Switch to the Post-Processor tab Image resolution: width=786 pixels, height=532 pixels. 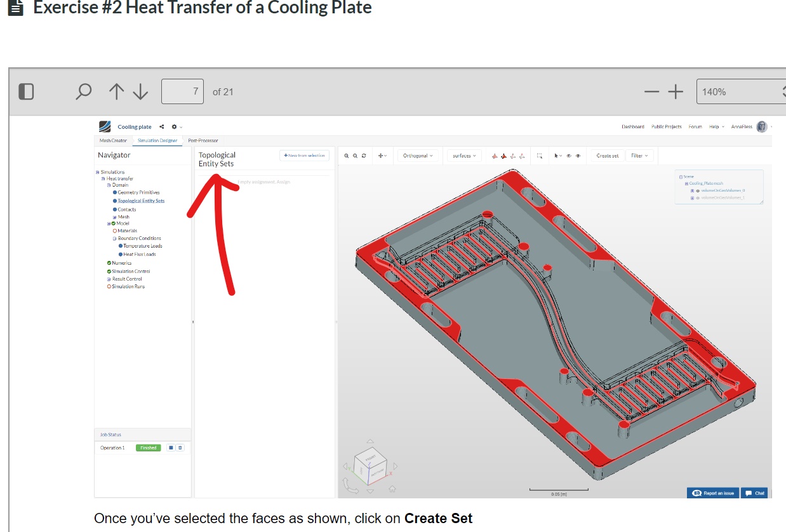pyautogui.click(x=203, y=140)
